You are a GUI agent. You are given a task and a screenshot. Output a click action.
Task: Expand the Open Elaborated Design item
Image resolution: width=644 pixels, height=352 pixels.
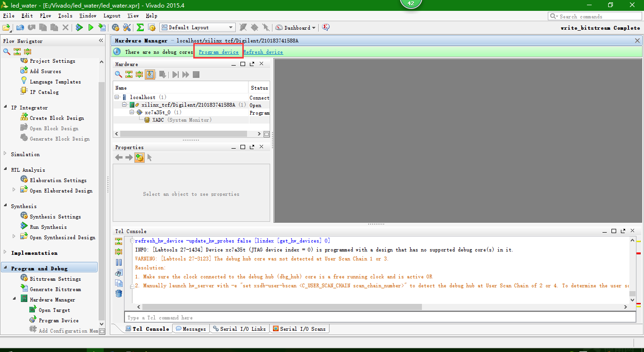(x=14, y=190)
